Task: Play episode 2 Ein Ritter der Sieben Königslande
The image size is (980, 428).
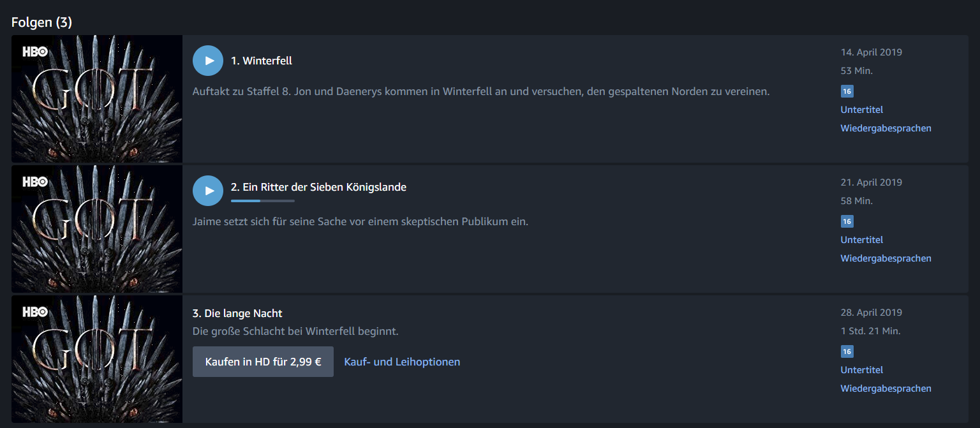Action: click(208, 191)
